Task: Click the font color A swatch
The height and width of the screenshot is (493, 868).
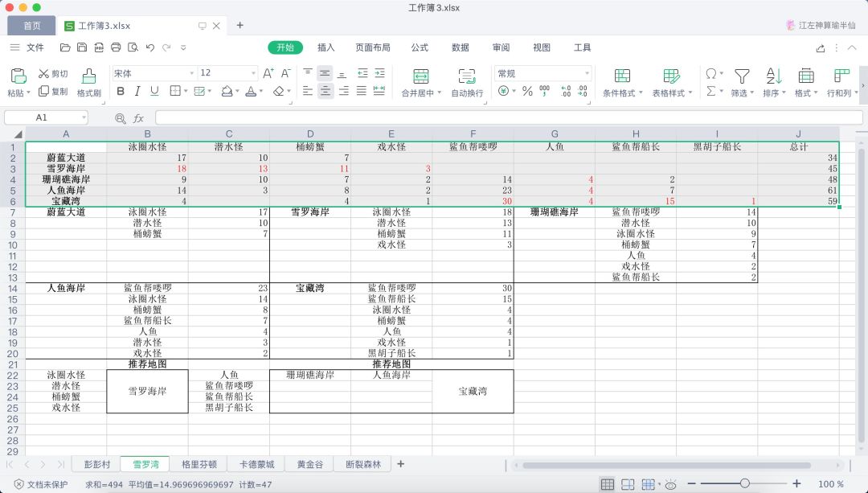Action: (x=252, y=92)
